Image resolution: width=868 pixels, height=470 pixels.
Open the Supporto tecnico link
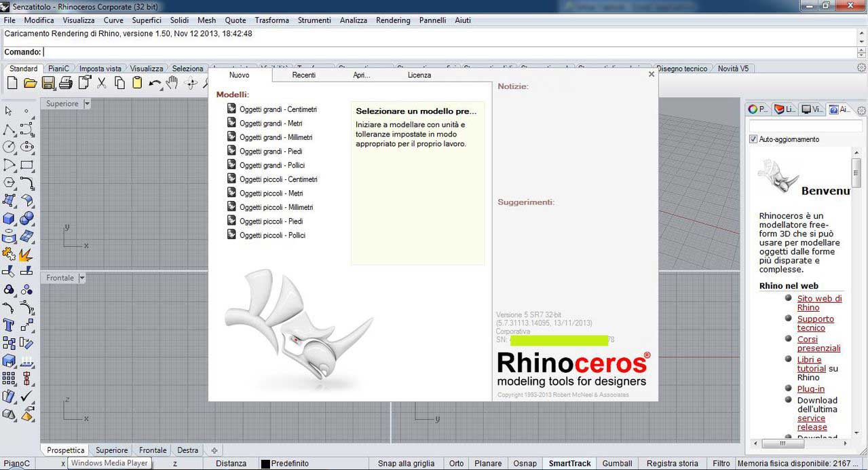pyautogui.click(x=815, y=323)
